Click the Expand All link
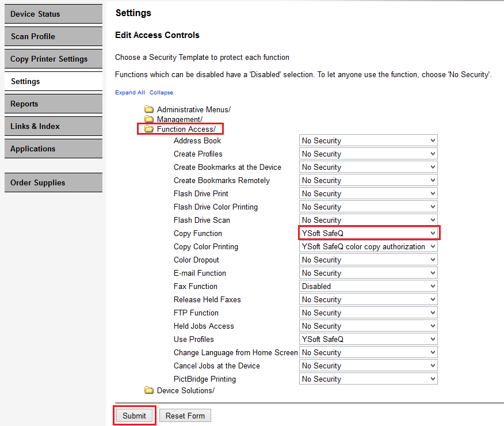Viewport: 504px width, 426px height. (x=130, y=93)
